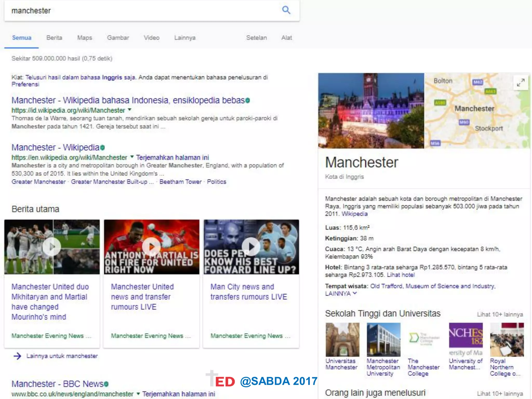Screen dimensions: 532x399
Task: Play the Man City forward line video
Action: 251,247
